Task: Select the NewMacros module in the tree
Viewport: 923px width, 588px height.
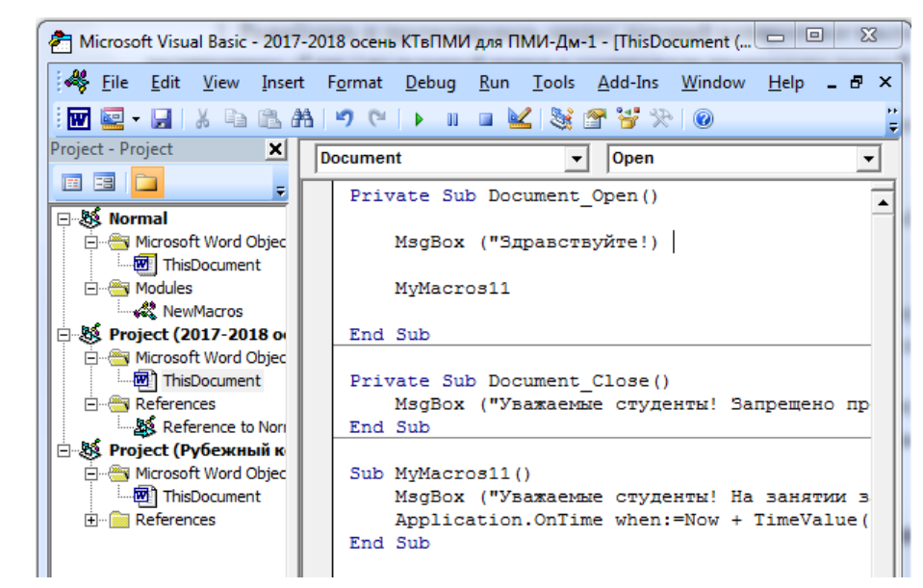Action: (202, 312)
